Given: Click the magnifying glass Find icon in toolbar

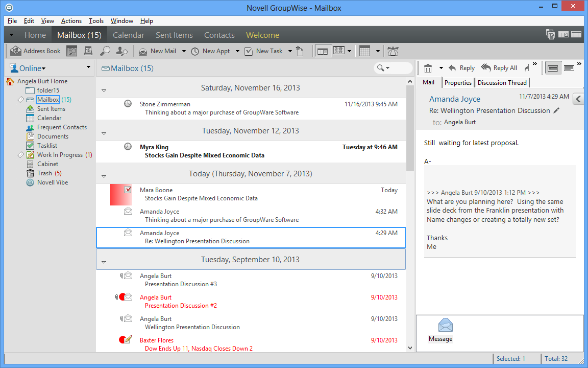Looking at the screenshot, I should (105, 51).
